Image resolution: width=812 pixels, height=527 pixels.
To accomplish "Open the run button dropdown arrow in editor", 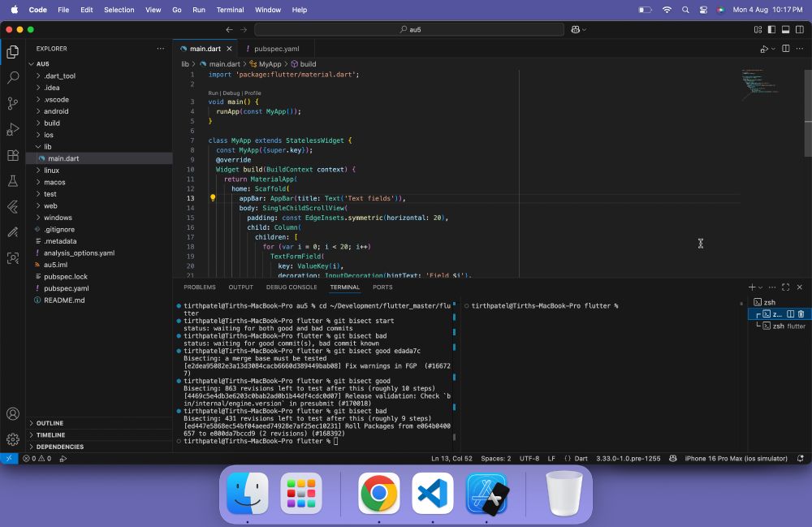I will 773,49.
